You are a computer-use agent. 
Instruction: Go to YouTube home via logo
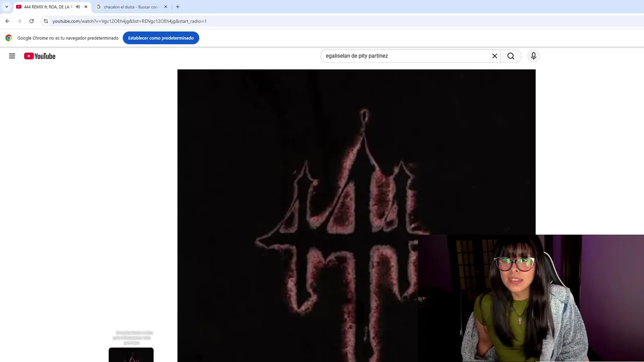[40, 56]
